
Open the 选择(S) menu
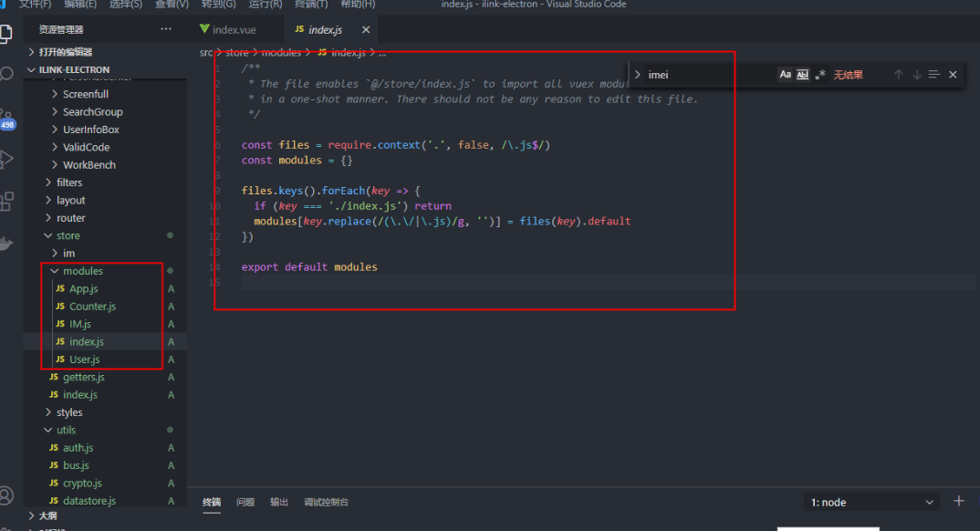point(126,5)
